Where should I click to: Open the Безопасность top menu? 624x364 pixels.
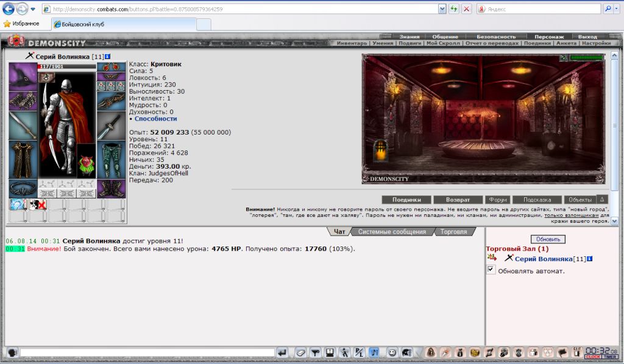(x=496, y=37)
